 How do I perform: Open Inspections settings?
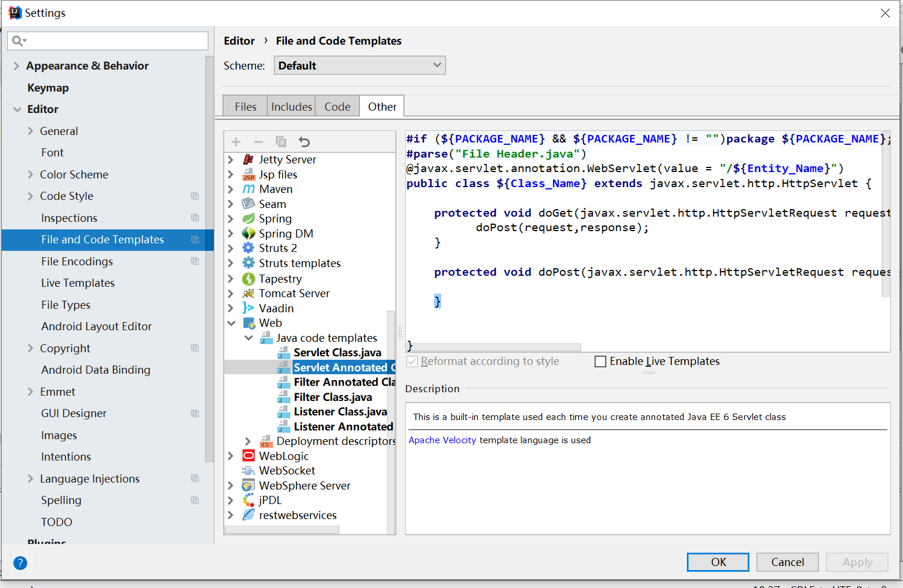pos(69,218)
